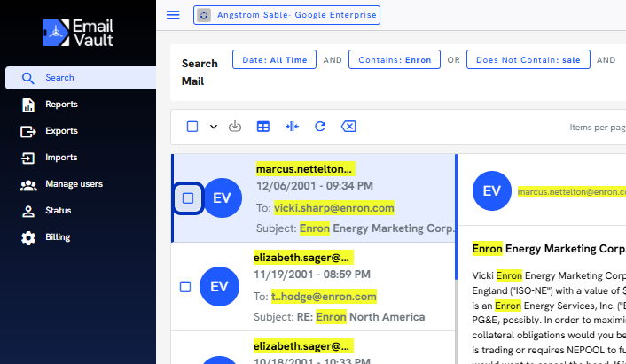626x364 pixels.
Task: Toggle the select-all checkbox in toolbar
Action: [x=192, y=127]
